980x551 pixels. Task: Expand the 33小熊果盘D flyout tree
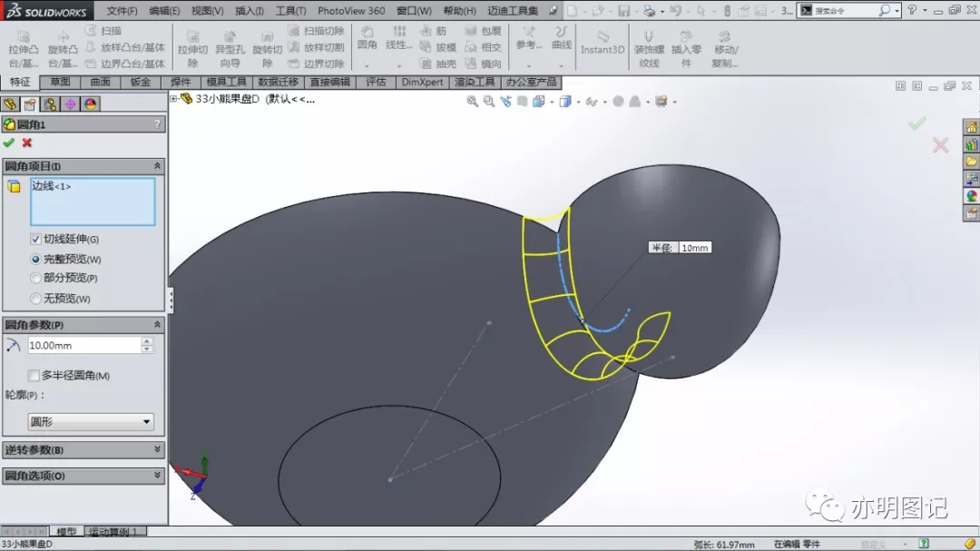pos(173,99)
